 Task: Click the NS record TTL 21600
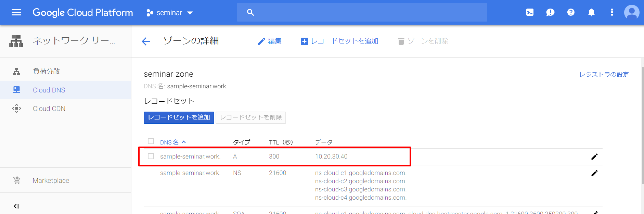pos(278,173)
